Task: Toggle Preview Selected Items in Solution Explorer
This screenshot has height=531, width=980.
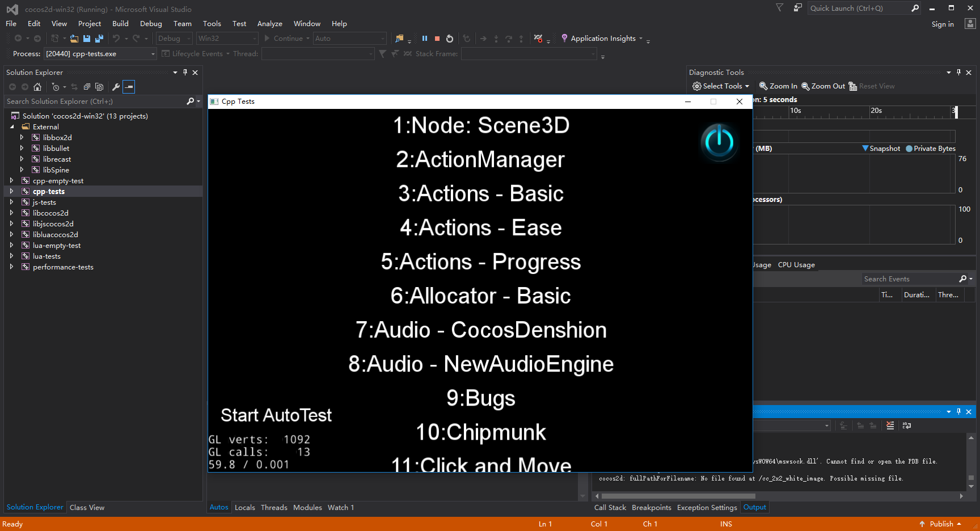Action: [129, 87]
